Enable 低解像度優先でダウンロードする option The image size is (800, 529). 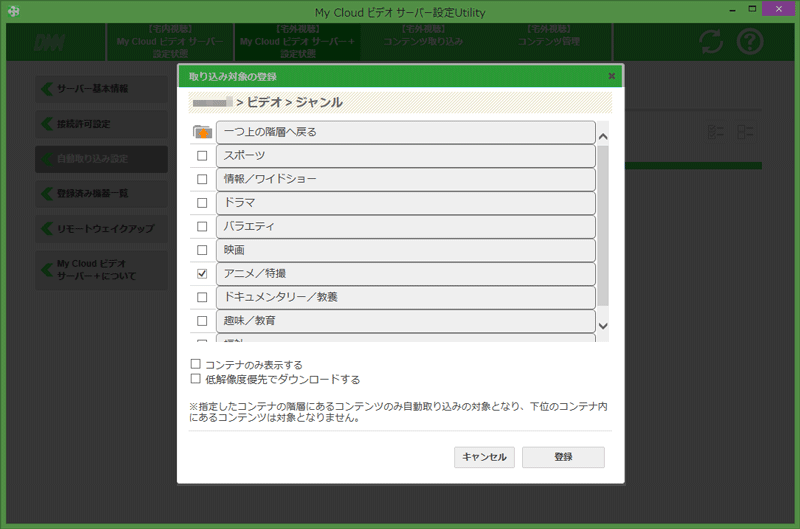pyautogui.click(x=195, y=379)
